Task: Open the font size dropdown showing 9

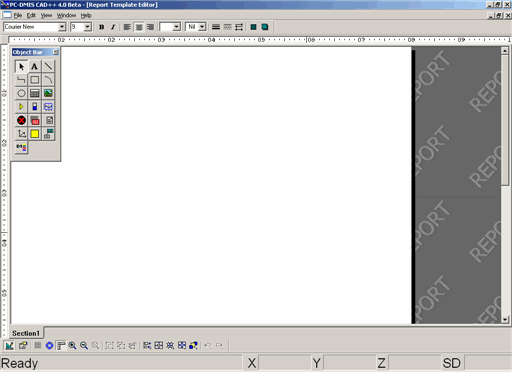Action: [x=88, y=27]
